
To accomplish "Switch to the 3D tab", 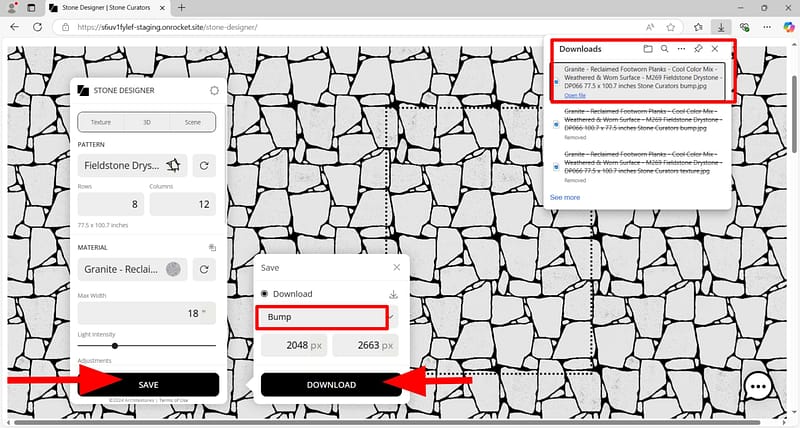I will pos(147,122).
